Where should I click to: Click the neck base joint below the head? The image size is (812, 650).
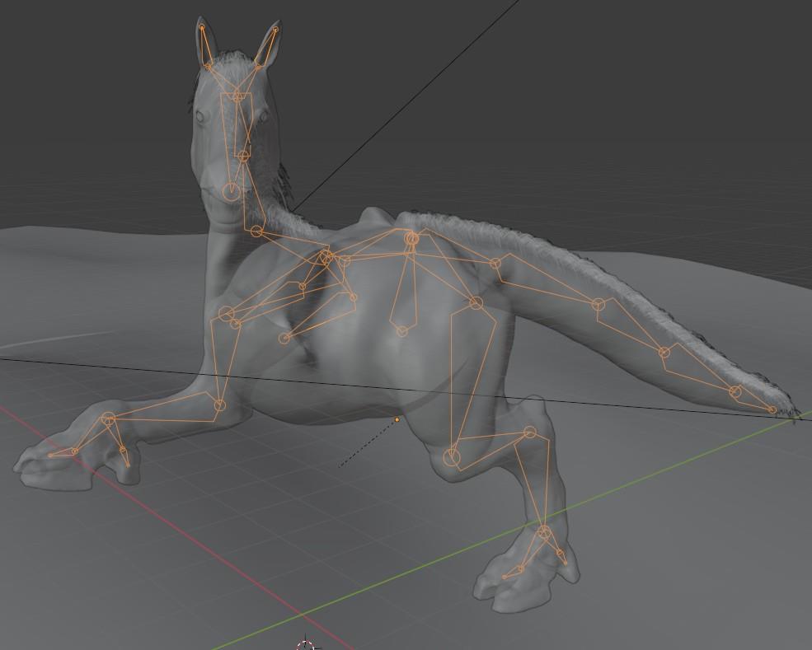coord(257,231)
